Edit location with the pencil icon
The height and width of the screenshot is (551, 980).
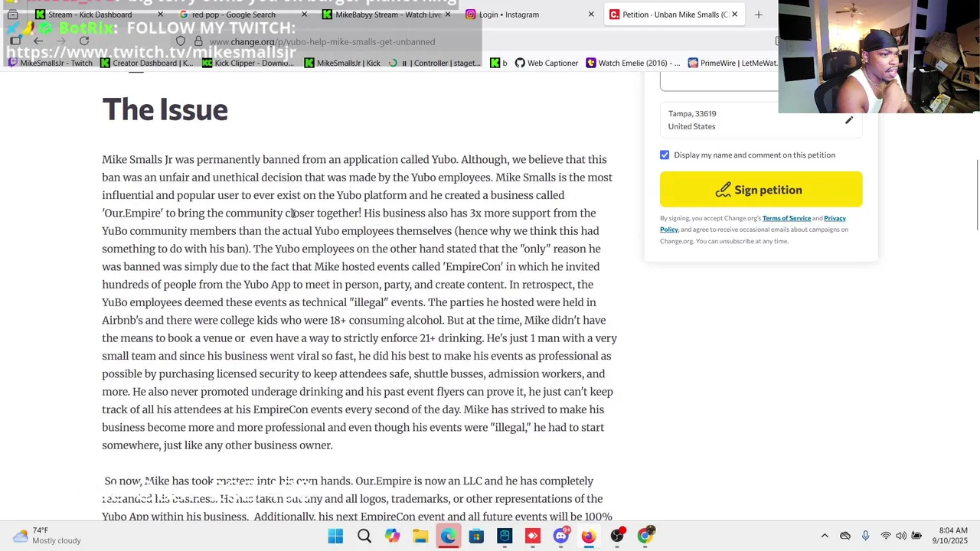tap(849, 120)
